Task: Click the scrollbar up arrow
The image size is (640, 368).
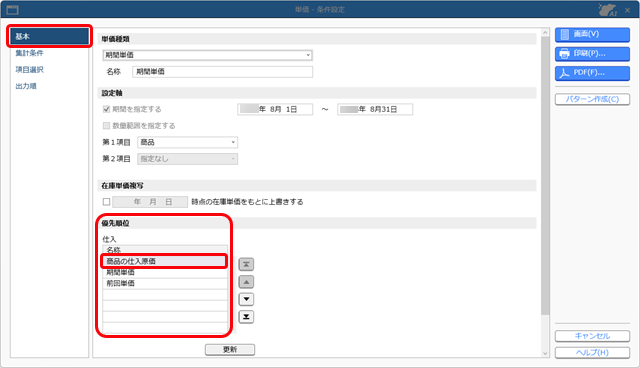Action: [x=545, y=32]
